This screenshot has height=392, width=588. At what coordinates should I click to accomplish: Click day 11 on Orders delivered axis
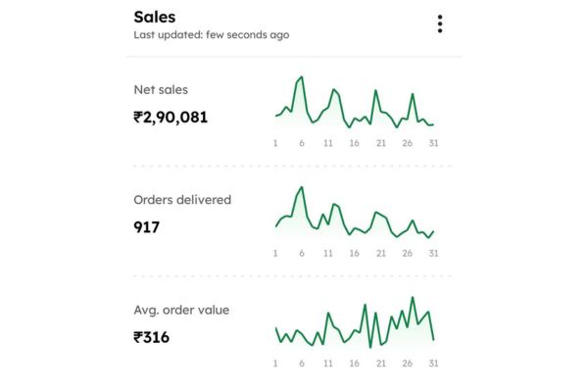(328, 253)
